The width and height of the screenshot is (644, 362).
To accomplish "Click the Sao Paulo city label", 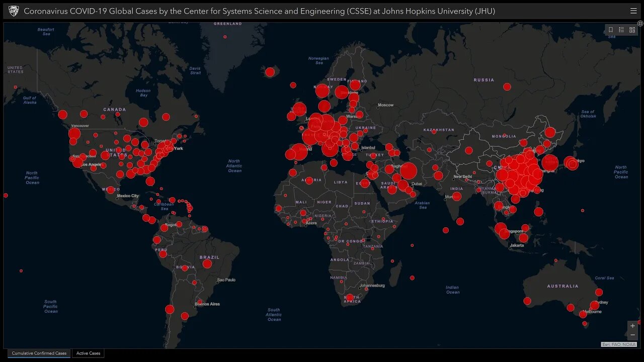I will click(226, 280).
